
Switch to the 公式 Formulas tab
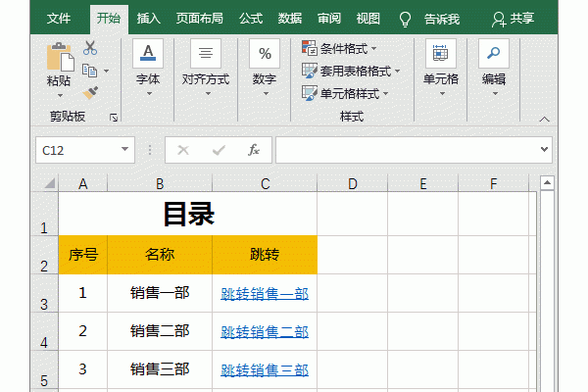click(x=251, y=19)
